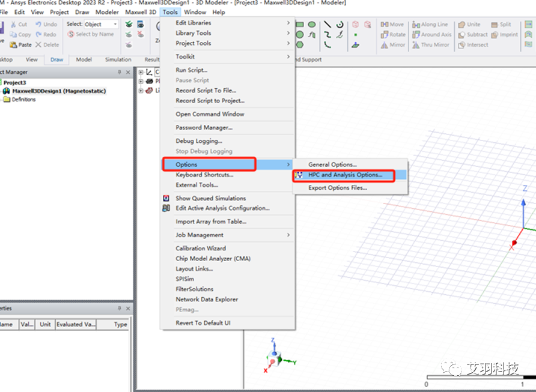Click the Keyboard Shortcuts menu entry
The height and width of the screenshot is (392, 536).
point(204,175)
